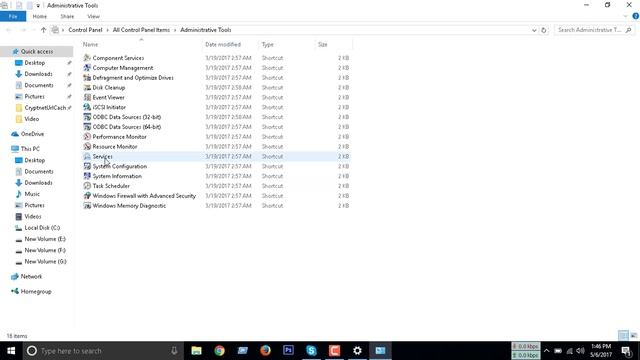Open Google Chrome from the taskbar
640x360 pixels.
pyautogui.click(x=219, y=351)
